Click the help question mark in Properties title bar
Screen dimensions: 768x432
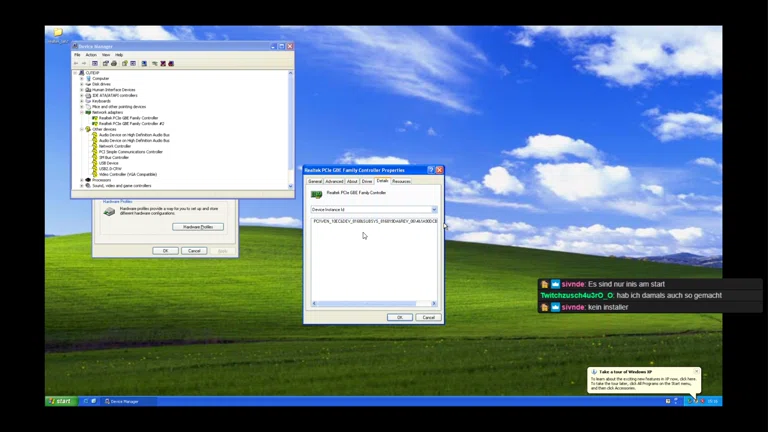[431, 170]
